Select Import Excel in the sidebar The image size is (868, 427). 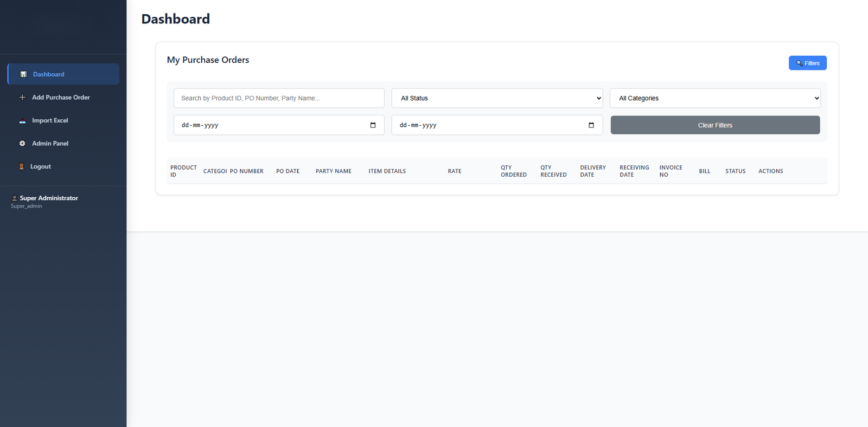pyautogui.click(x=50, y=121)
